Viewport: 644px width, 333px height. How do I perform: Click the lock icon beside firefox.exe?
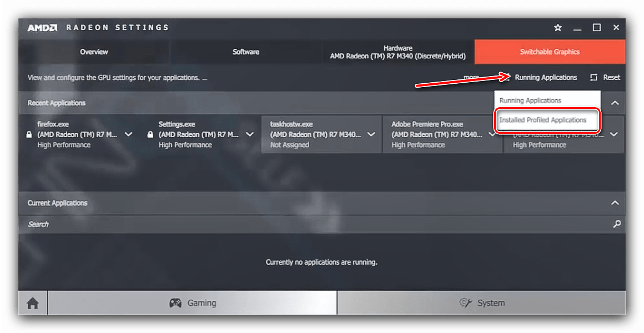(x=29, y=134)
